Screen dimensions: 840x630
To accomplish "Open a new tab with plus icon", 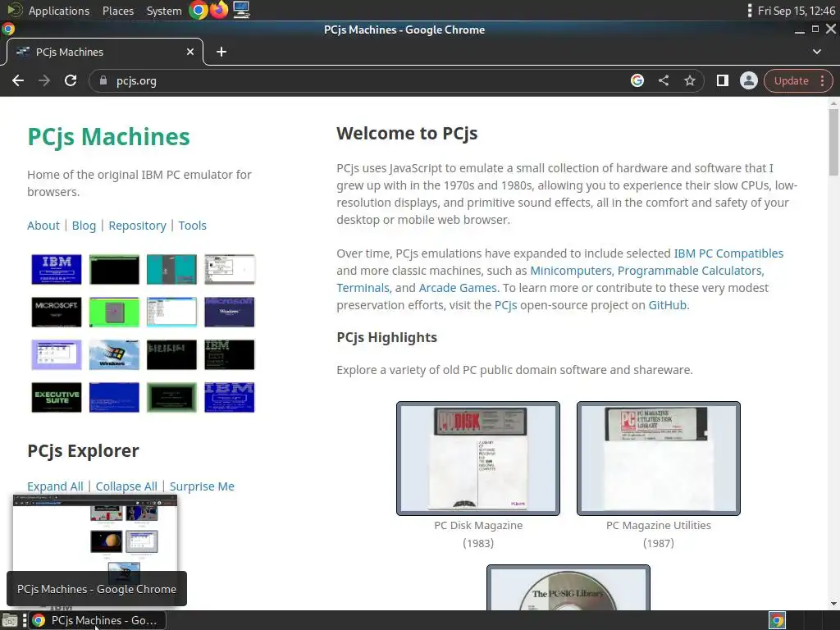I will [x=221, y=52].
